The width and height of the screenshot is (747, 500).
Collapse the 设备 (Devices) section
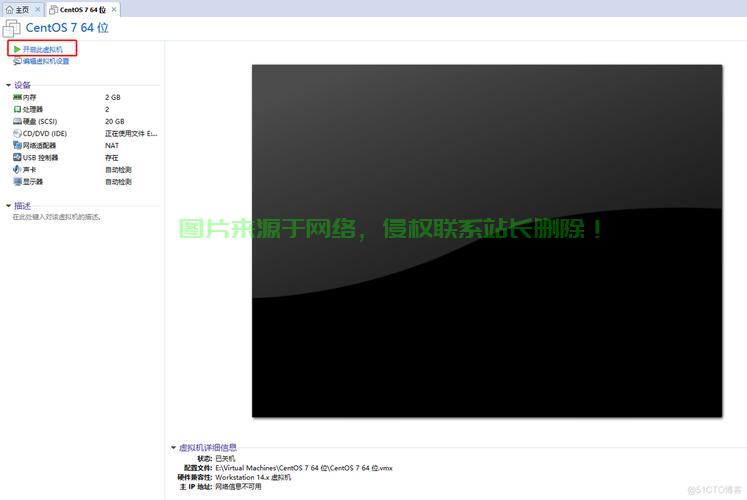tap(8, 85)
